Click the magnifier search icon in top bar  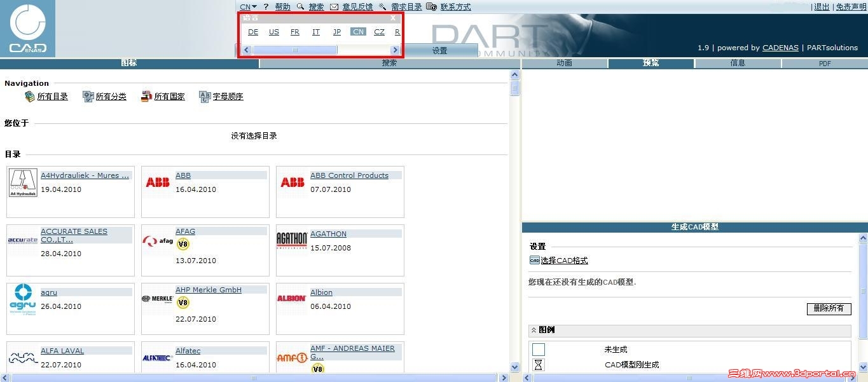click(x=300, y=7)
